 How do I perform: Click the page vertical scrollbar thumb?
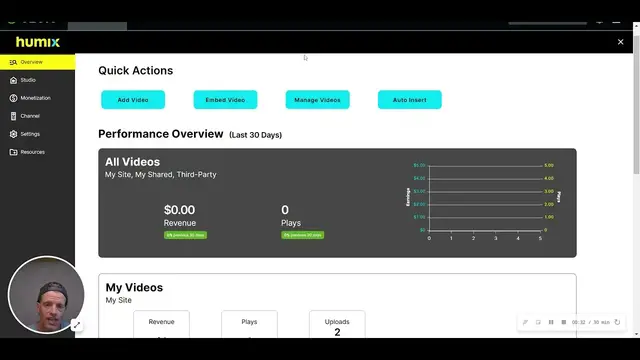pos(636,105)
